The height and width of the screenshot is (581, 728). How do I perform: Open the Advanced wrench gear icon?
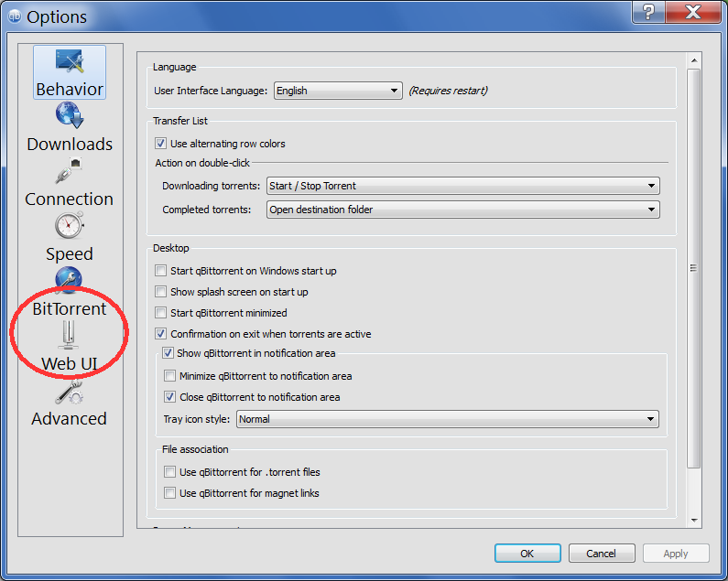(x=70, y=392)
